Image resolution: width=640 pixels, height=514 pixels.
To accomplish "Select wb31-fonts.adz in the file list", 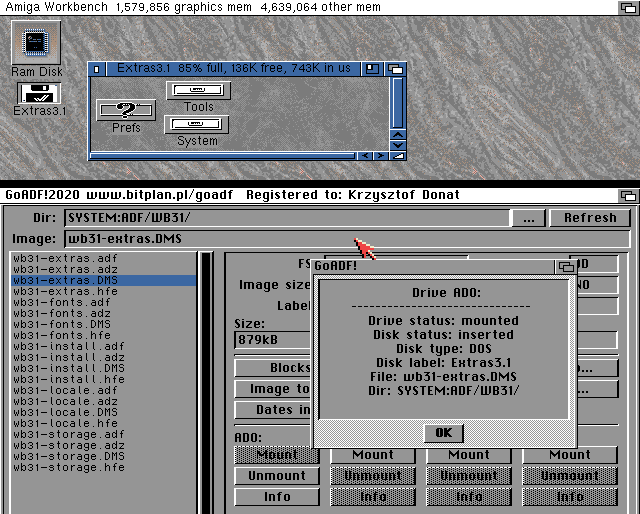I will click(x=104, y=314).
